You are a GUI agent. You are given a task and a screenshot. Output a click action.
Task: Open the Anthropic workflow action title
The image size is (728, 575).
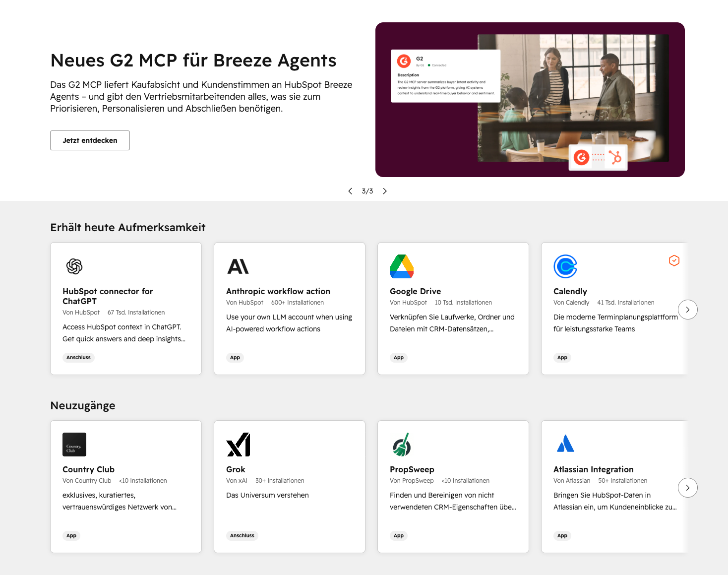click(278, 291)
